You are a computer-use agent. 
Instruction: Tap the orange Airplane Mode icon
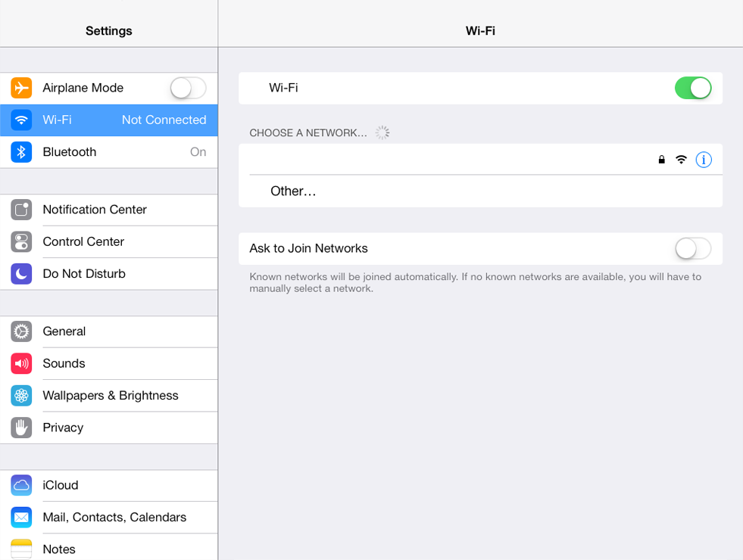click(21, 88)
